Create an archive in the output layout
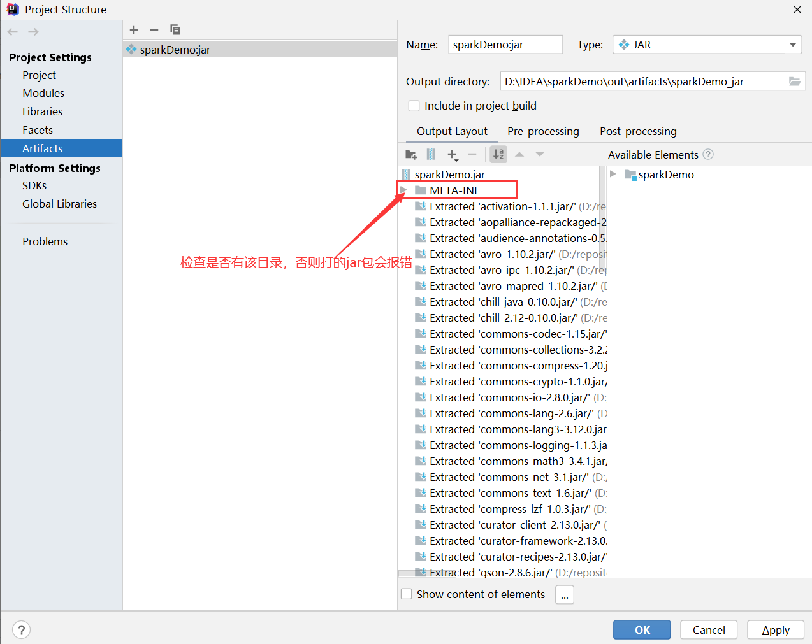 (431, 154)
